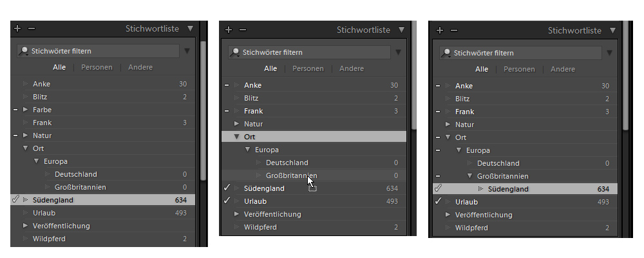Click the minus icon in the right Stichwortliste header
The image size is (644, 258).
(454, 30)
